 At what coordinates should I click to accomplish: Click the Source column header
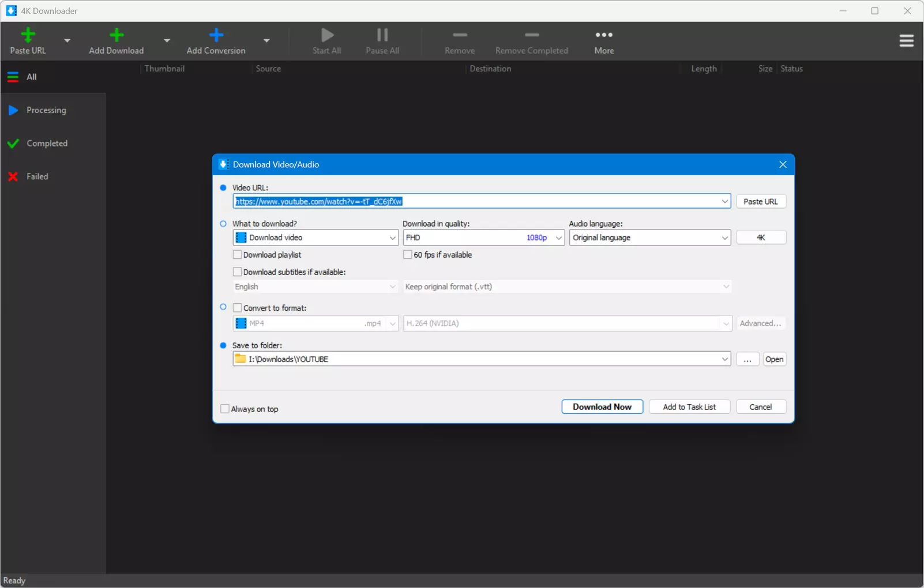pyautogui.click(x=268, y=69)
